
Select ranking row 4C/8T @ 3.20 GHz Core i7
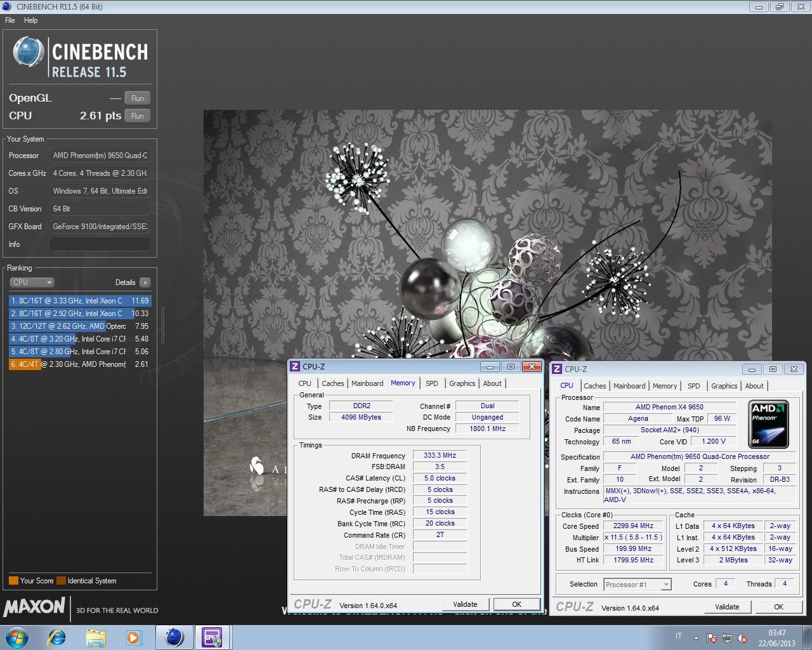80,339
